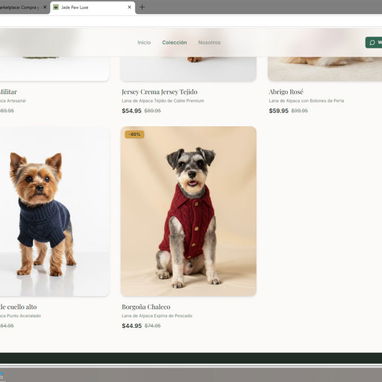The image size is (382, 382).
Task: Open the Colección nav link
Action: 174,42
